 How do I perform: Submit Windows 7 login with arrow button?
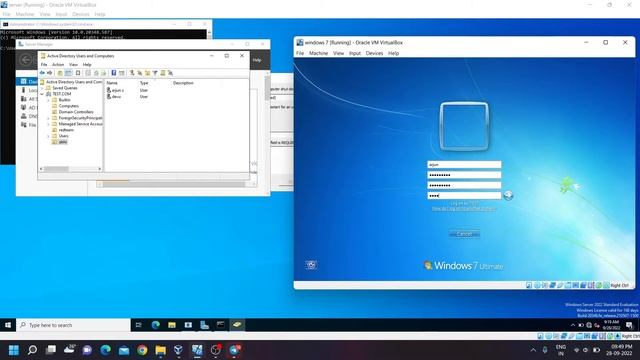click(x=508, y=196)
